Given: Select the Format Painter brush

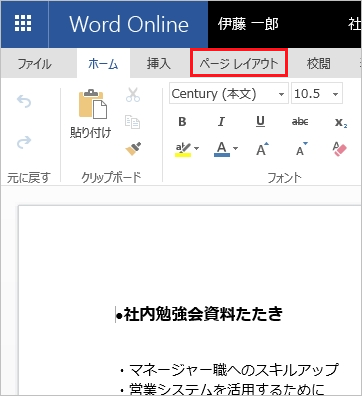Looking at the screenshot, I should pos(133,149).
